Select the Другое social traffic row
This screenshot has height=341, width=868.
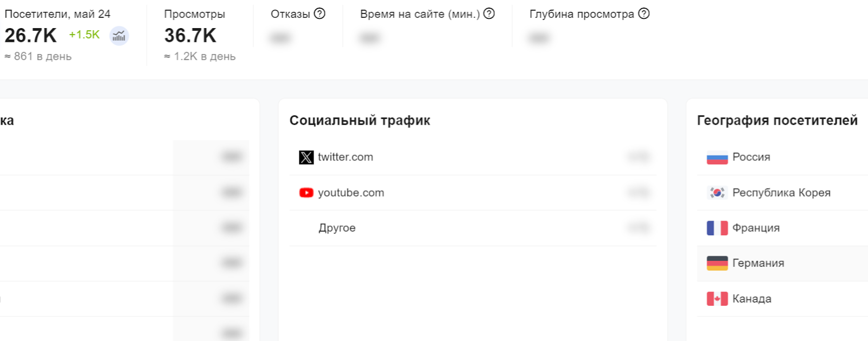pos(337,228)
